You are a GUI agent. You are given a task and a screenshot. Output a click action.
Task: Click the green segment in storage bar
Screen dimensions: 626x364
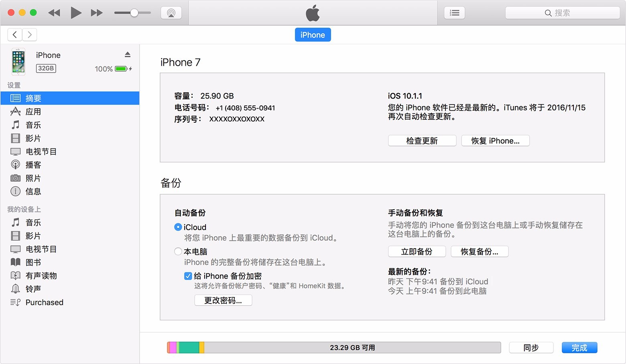tap(189, 348)
